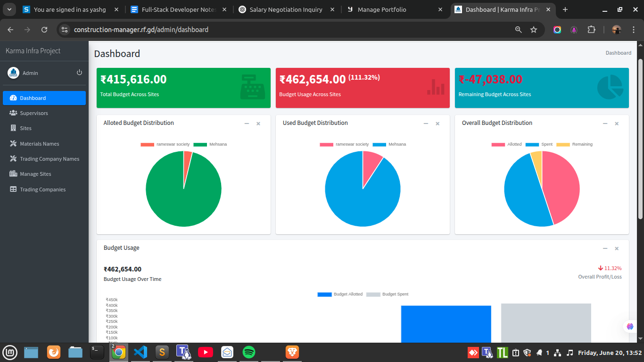Screen dimensions: 644x362
Task: Collapse the Overall Budget Distribution card
Action: coord(605,123)
